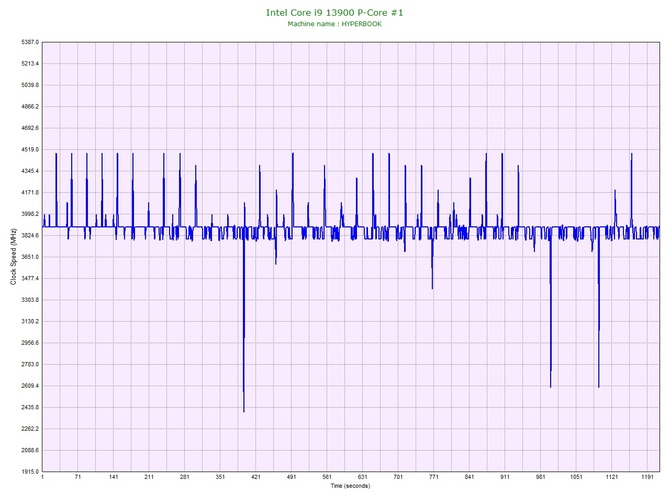Click the y-axis value 2609.4
The width and height of the screenshot is (670, 503).
(30, 386)
